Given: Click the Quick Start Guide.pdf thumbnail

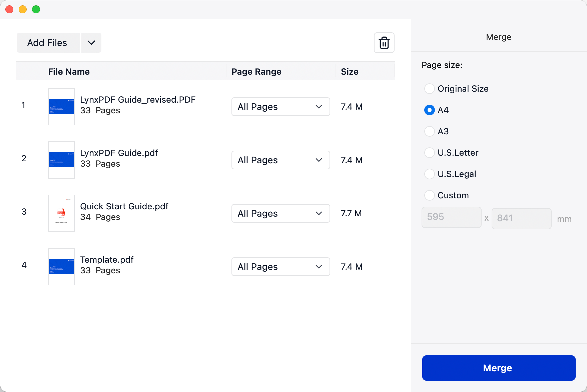Looking at the screenshot, I should 61,213.
